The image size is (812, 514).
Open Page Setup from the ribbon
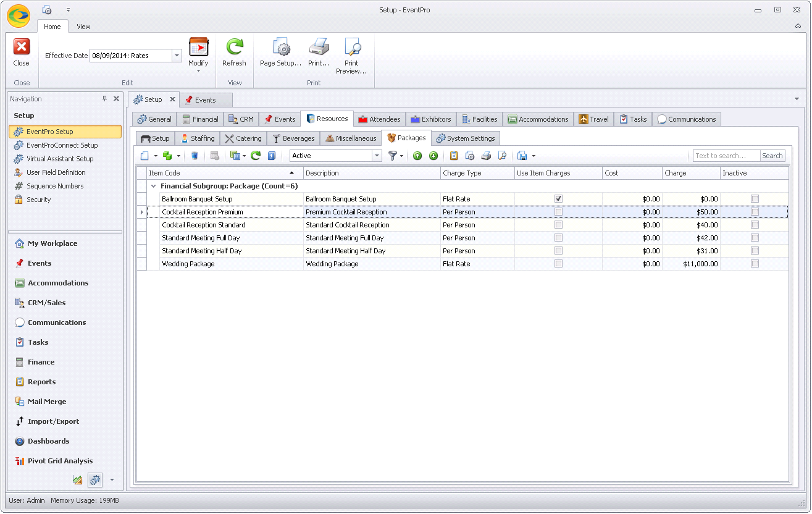(x=280, y=53)
